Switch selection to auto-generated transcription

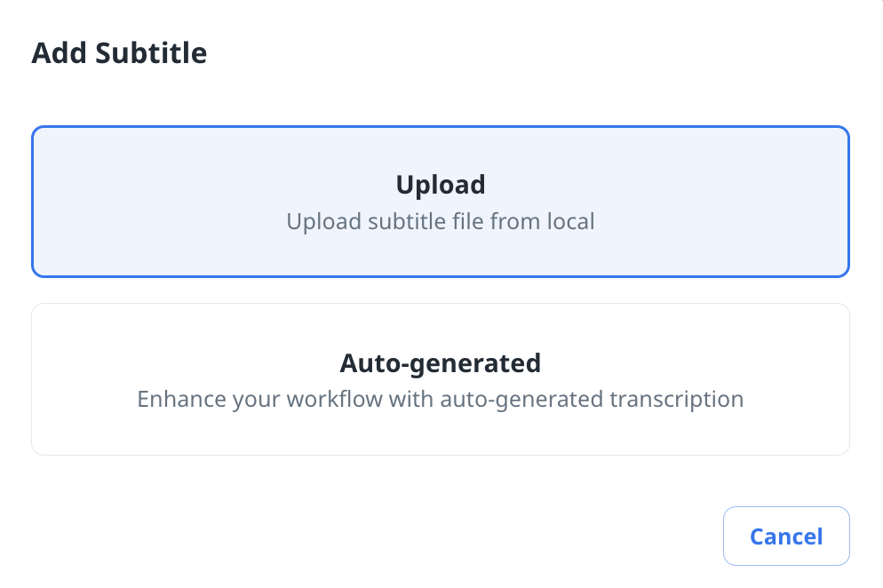tap(441, 379)
